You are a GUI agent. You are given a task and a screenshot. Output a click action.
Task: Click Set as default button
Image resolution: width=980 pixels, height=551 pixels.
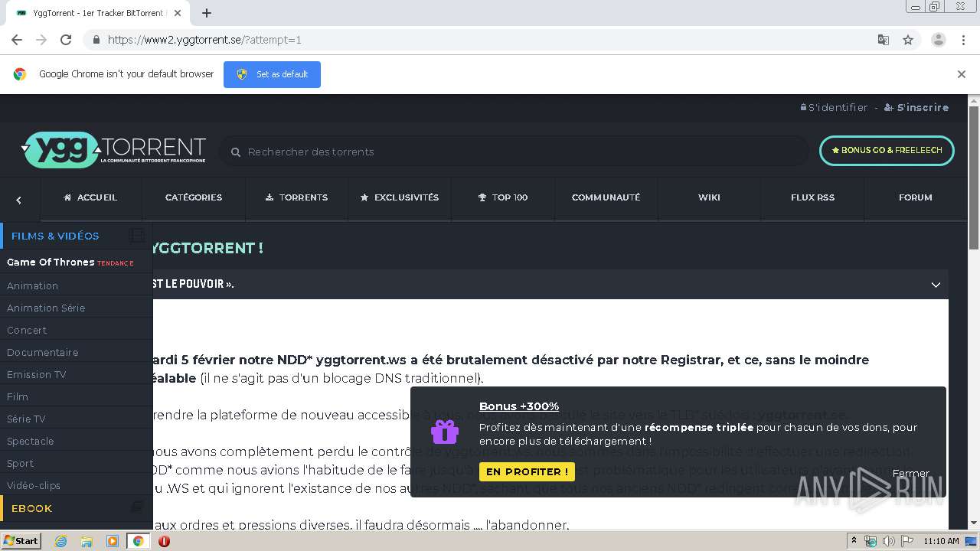coord(272,74)
